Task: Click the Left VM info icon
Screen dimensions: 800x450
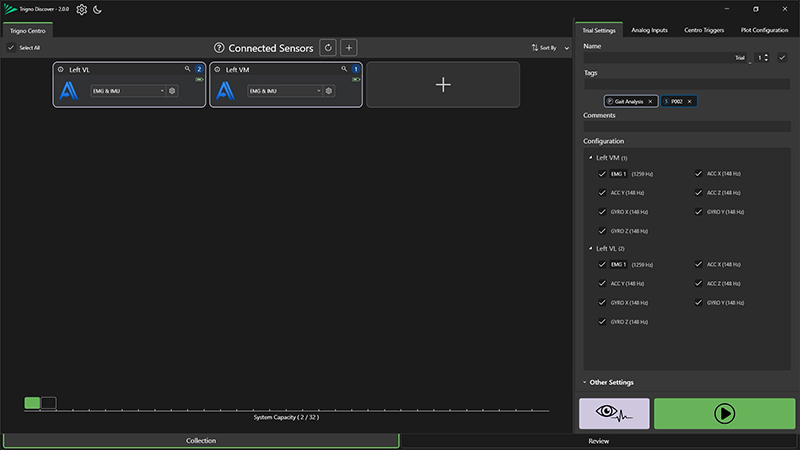Action: click(x=217, y=69)
